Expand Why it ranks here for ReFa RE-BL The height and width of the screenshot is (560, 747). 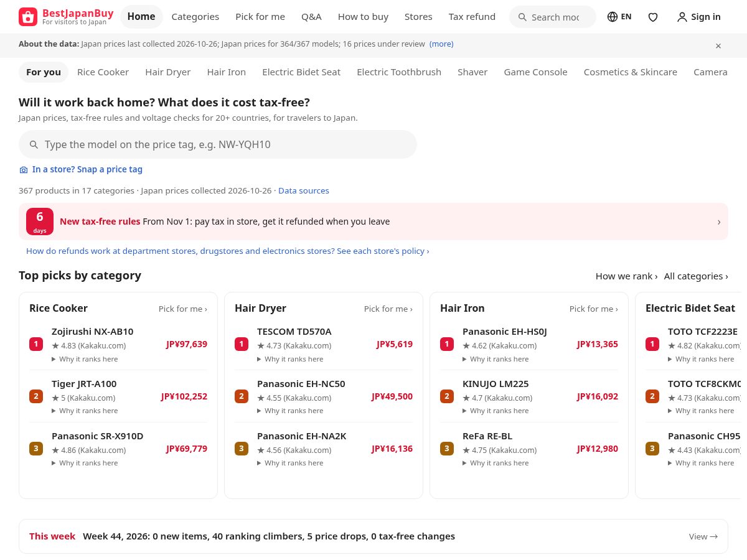(x=496, y=463)
